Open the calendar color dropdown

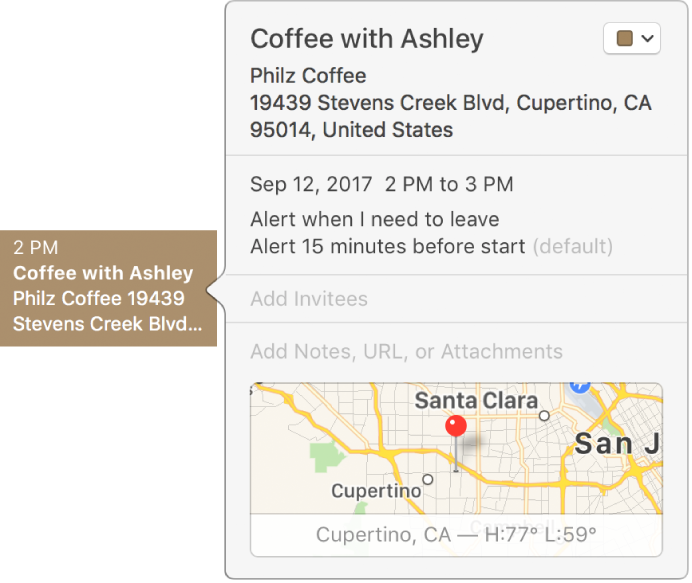tap(632, 39)
